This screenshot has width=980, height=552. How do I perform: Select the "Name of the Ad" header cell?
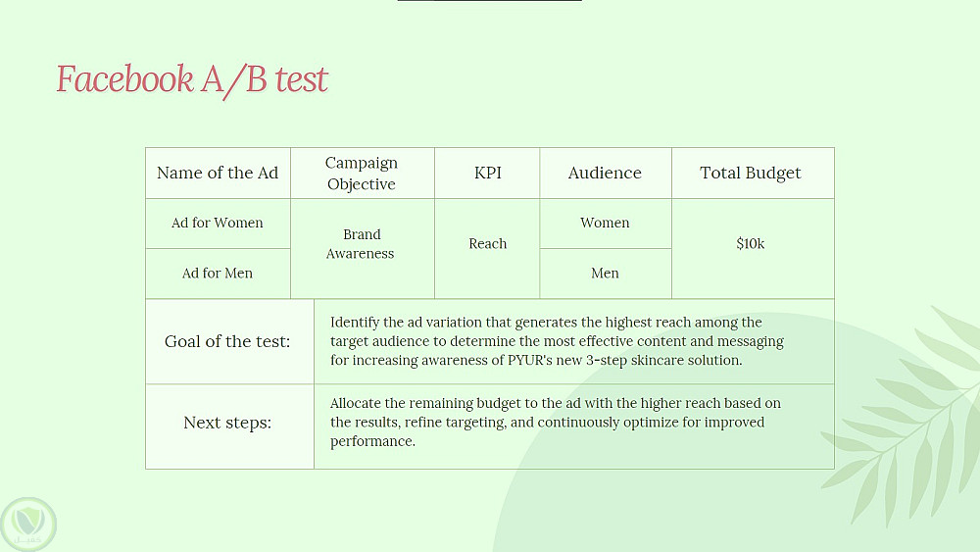[218, 174]
